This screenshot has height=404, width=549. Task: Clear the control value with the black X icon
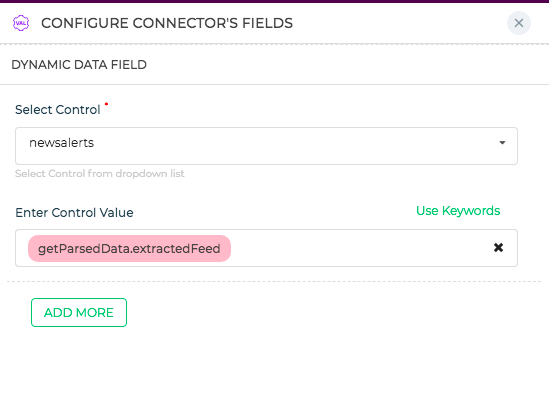pyautogui.click(x=498, y=248)
